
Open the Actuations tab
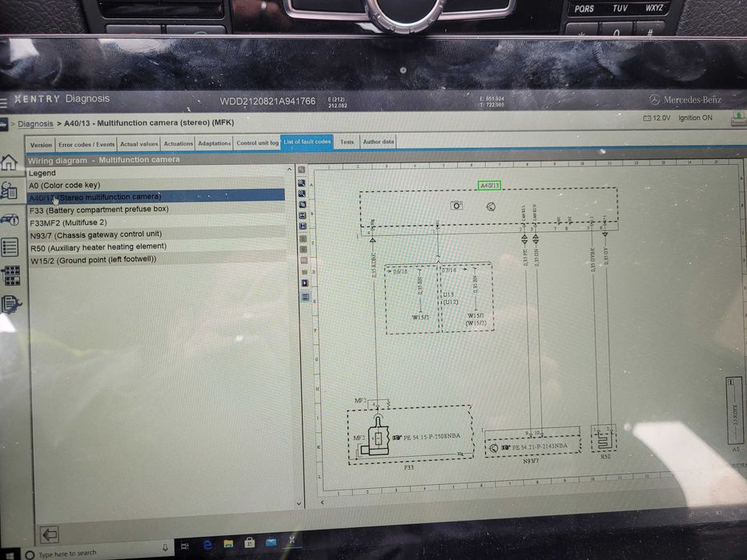[x=179, y=143]
